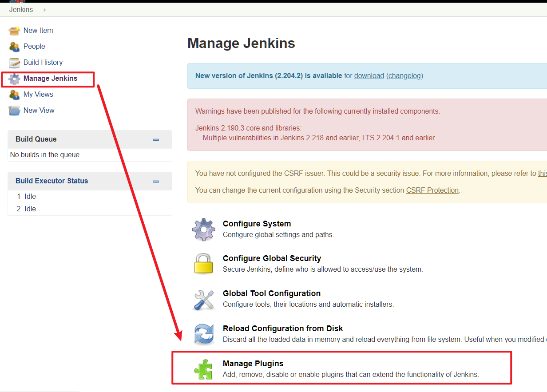The height and width of the screenshot is (392, 547).
Task: Click the Global Tool Configuration tools icon
Action: point(204,299)
